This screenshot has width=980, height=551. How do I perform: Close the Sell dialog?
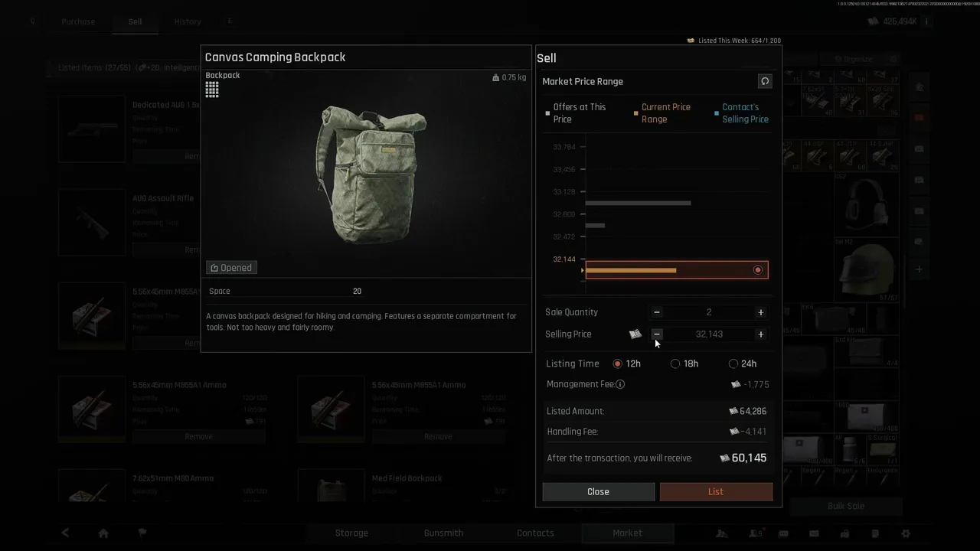pyautogui.click(x=599, y=491)
